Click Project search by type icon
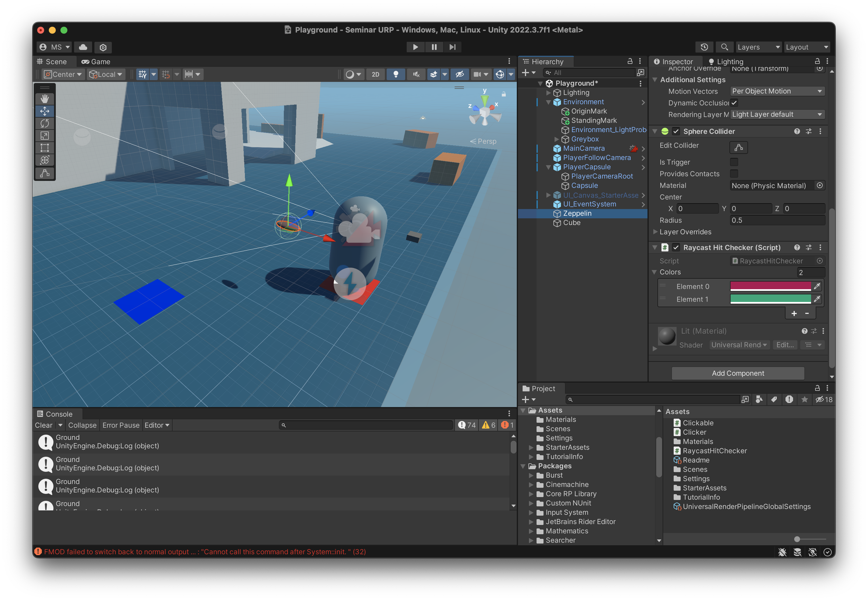 pos(759,400)
